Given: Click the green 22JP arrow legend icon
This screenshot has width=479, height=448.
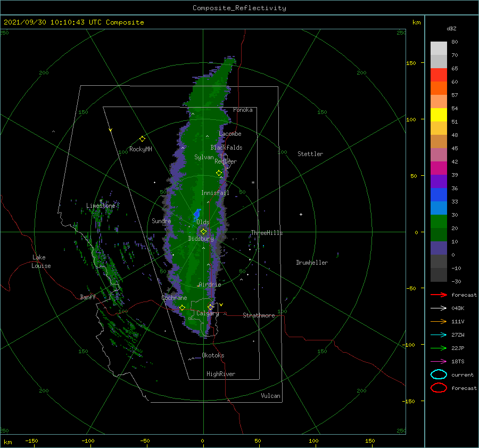Looking at the screenshot, I should [x=439, y=348].
